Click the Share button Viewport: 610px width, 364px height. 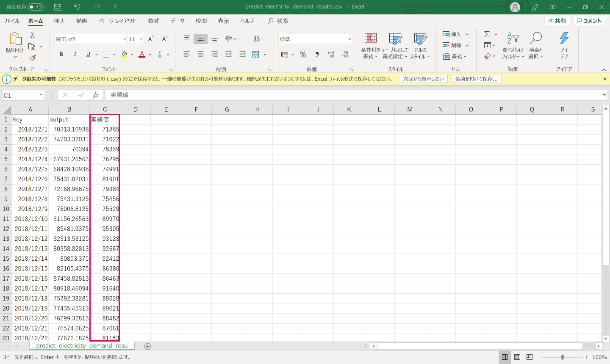557,21
